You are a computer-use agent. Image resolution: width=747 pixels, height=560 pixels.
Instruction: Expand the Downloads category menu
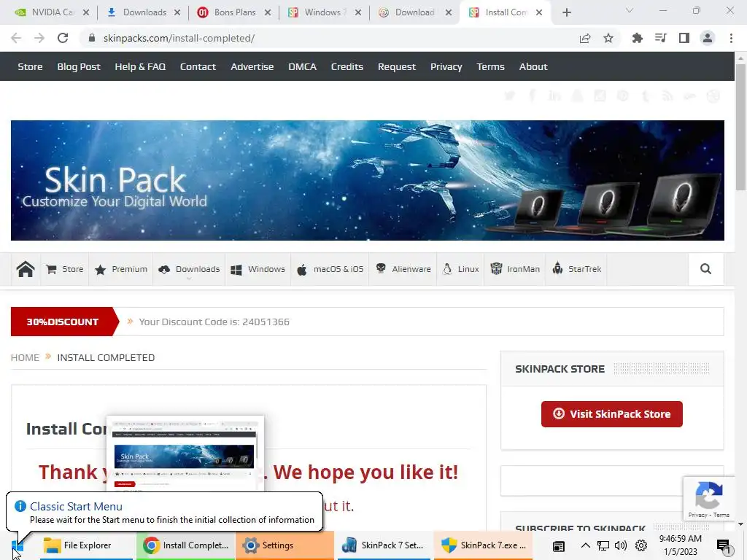pos(189,269)
